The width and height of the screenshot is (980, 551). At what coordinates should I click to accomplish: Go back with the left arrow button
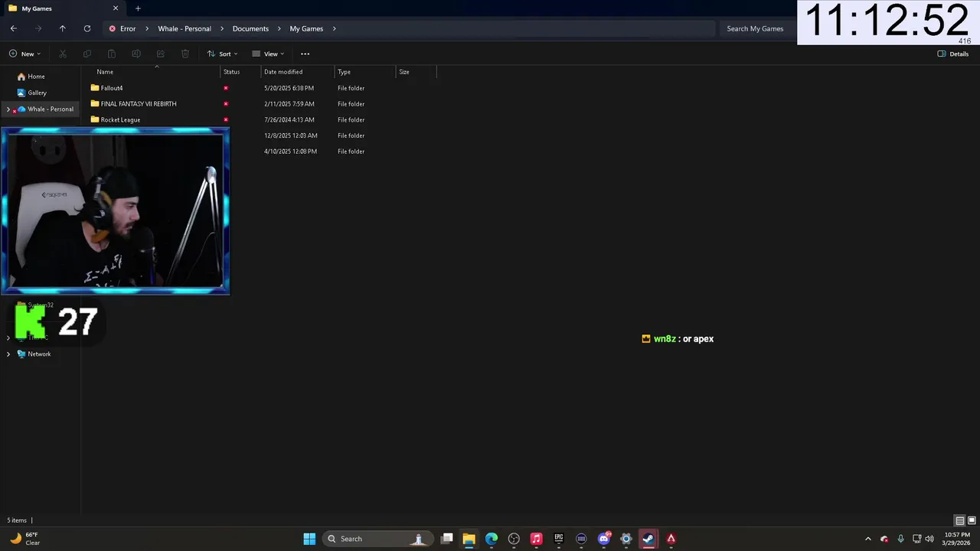(14, 28)
